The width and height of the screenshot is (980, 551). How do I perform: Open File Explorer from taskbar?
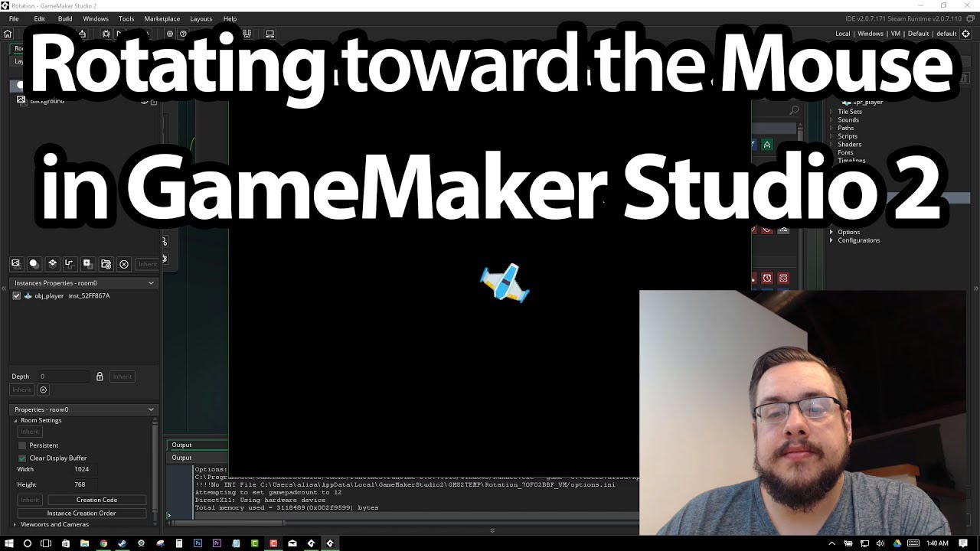tap(84, 543)
